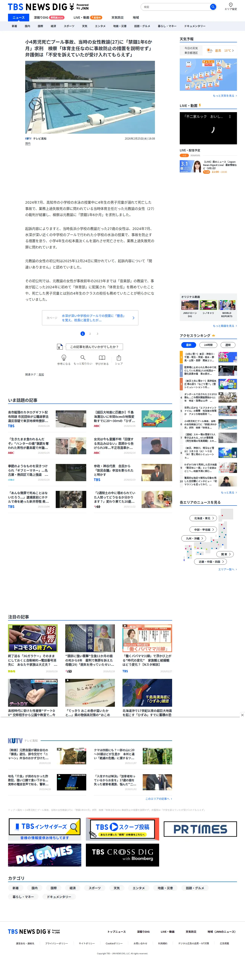Click the 高知 related tag link
245x980 pixels.
(41, 375)
